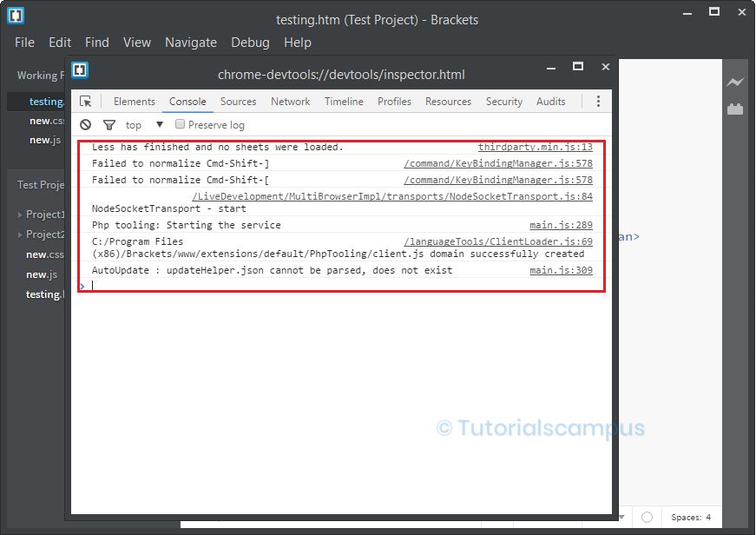Open the Extension Manager icon
Screen dimensions: 756x535
[735, 109]
